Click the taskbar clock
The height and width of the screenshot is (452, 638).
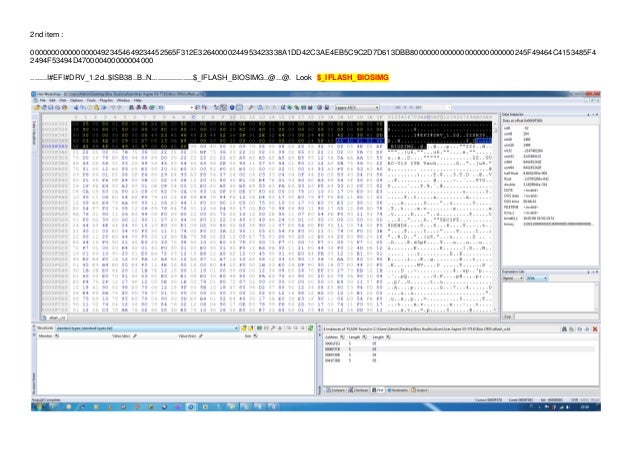(x=584, y=407)
